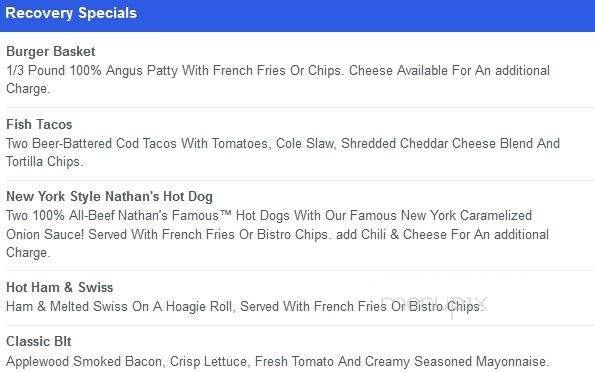This screenshot has width=595, height=372.
Task: Select the Burger Basket menu item
Action: point(50,52)
